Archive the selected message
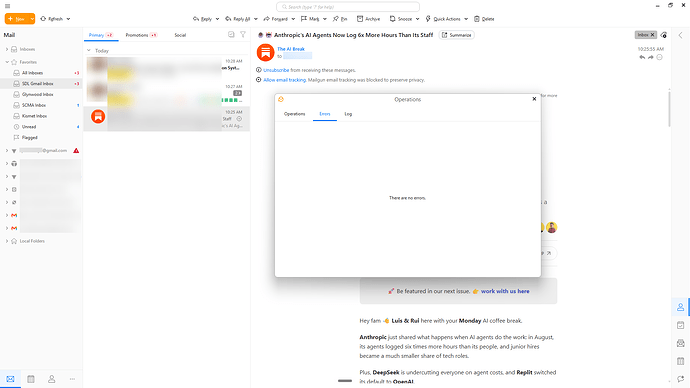 point(368,19)
